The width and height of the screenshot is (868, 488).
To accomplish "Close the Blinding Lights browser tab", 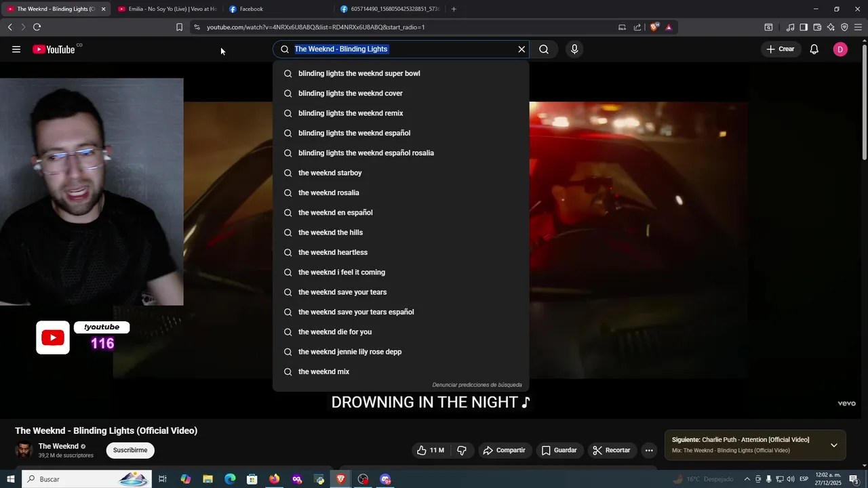I will coord(104,9).
